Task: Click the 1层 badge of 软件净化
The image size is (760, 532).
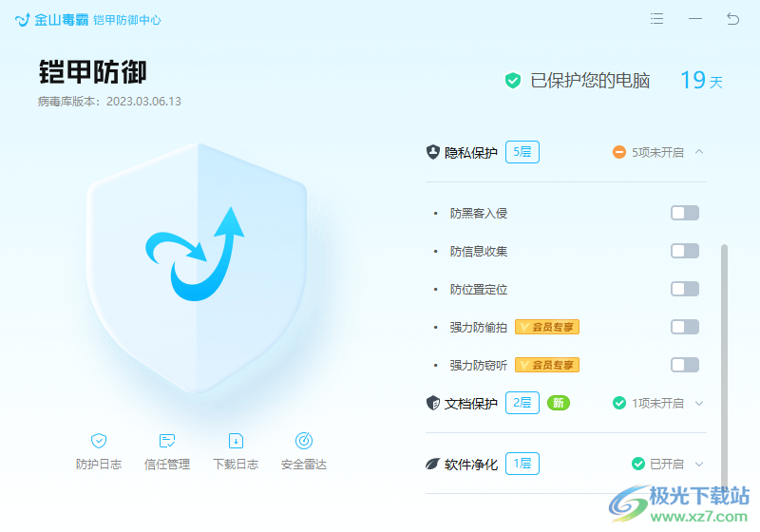Action: [x=522, y=465]
